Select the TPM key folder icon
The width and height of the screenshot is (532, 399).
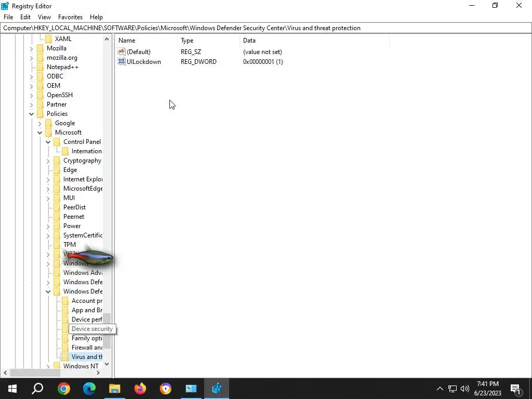(57, 244)
